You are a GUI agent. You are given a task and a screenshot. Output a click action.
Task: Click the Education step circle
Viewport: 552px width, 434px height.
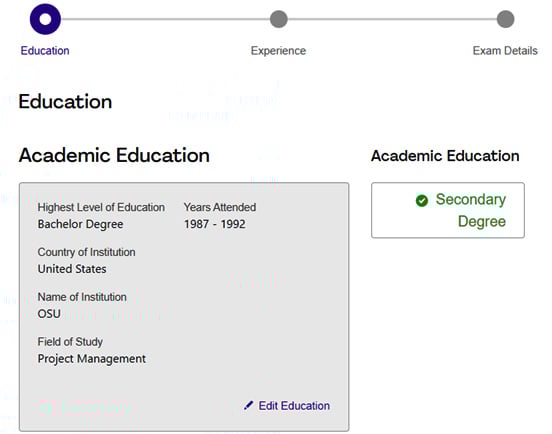click(45, 19)
